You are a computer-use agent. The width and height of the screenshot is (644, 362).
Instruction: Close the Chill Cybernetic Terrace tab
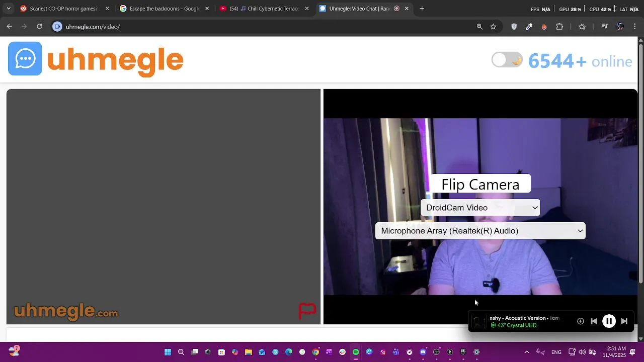(307, 9)
